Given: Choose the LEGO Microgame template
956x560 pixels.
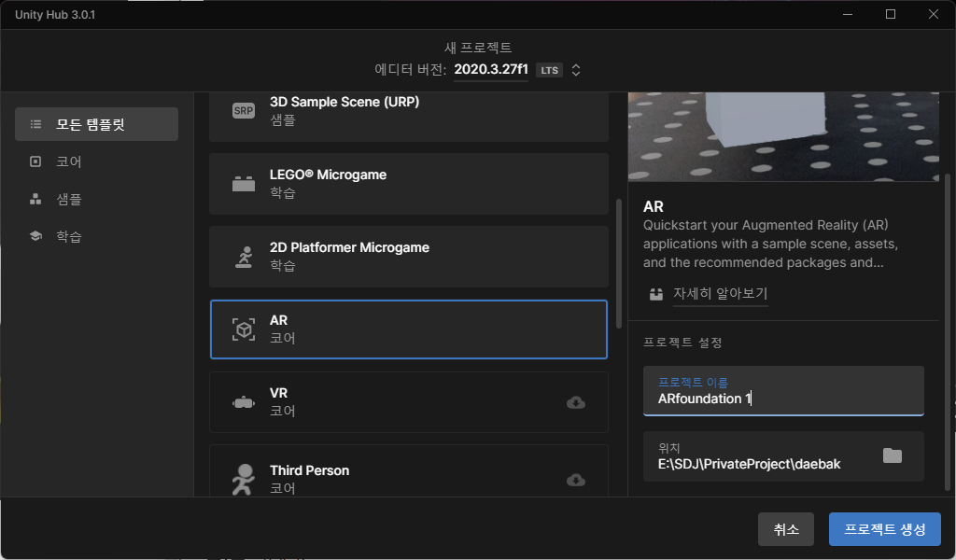Looking at the screenshot, I should coord(409,184).
